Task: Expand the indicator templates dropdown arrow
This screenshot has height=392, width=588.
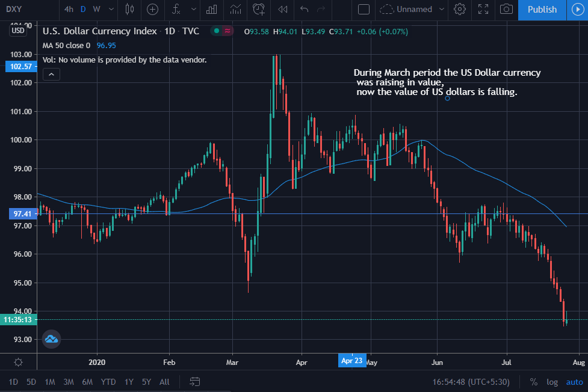Action: [194, 10]
